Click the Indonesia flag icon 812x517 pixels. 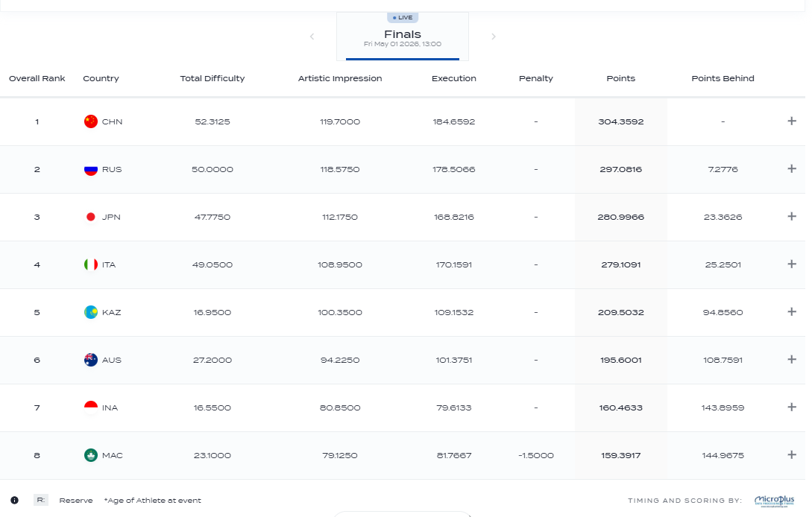(91, 407)
